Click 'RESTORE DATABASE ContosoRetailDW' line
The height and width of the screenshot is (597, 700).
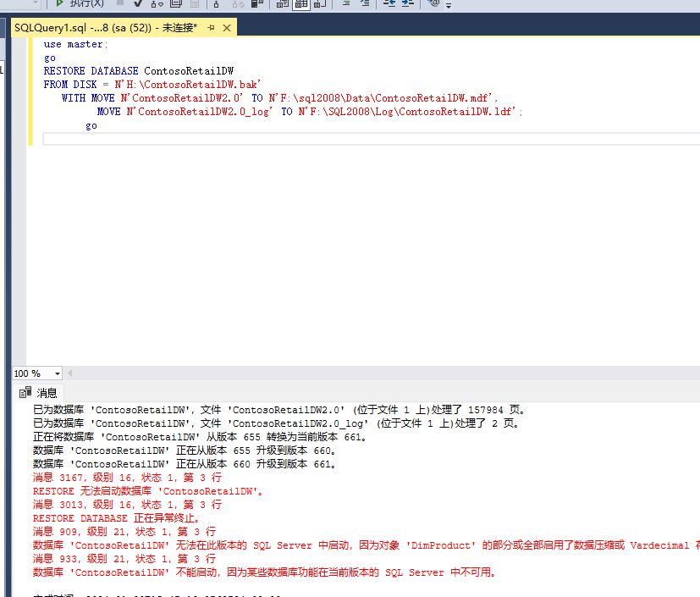click(139, 71)
